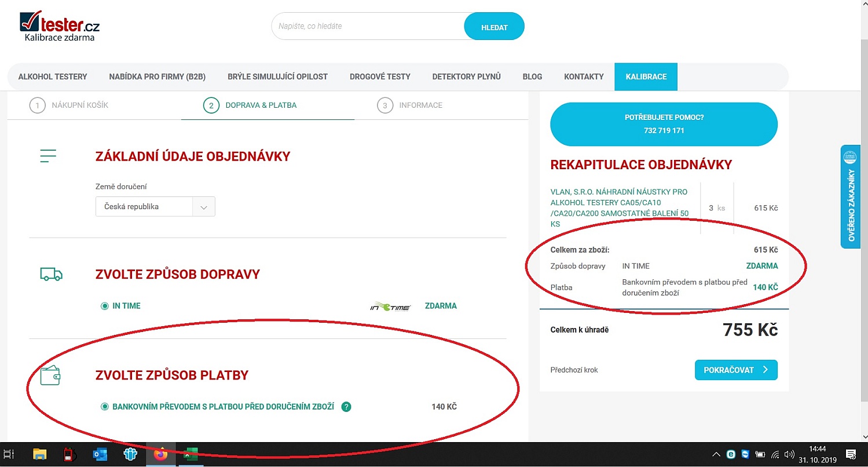Click the volume icon in system tray
This screenshot has height=467, width=868.
(790, 454)
